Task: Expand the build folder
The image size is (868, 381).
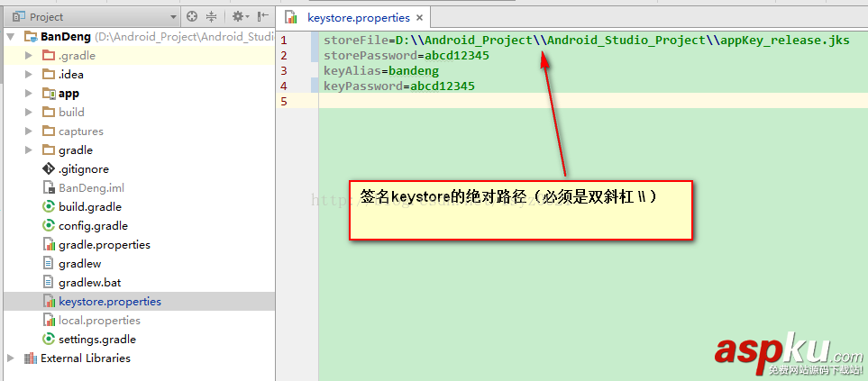Action: tap(29, 113)
